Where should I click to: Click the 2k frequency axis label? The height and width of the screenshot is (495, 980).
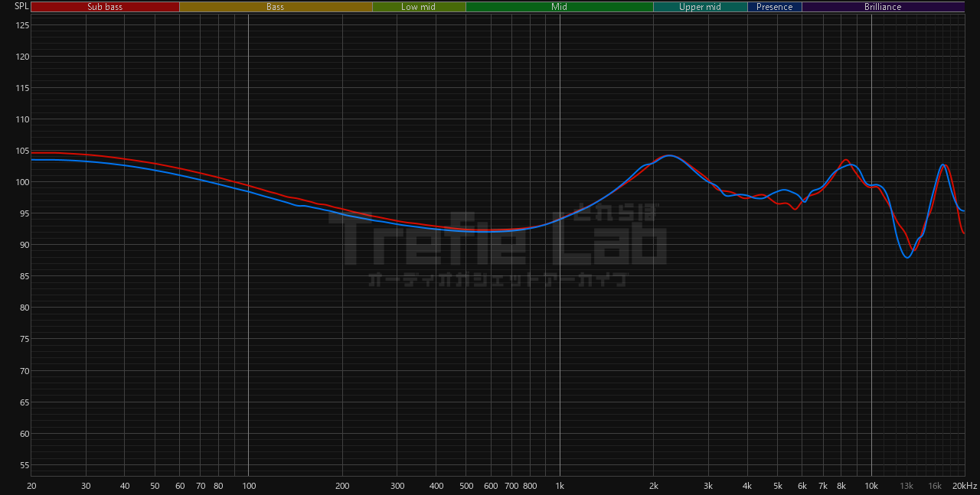coord(654,487)
